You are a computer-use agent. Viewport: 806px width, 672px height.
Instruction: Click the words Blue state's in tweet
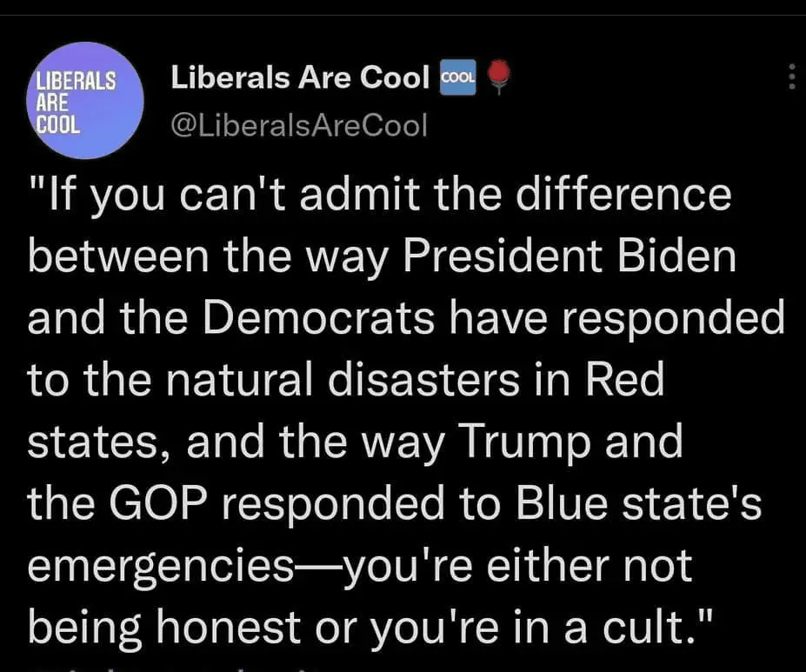click(638, 503)
